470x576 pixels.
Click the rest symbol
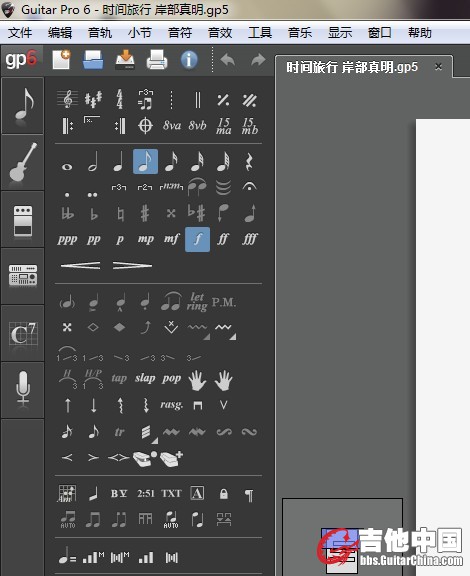pos(249,162)
